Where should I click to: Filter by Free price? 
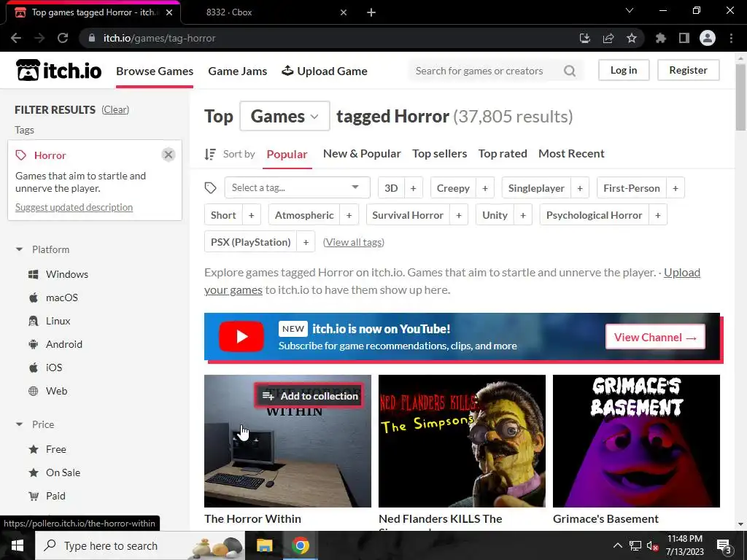[47, 449]
